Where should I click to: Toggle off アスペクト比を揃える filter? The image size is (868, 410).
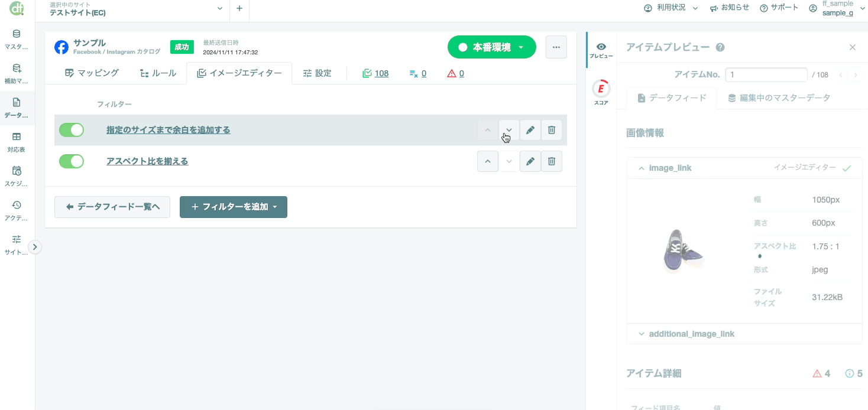click(x=72, y=161)
